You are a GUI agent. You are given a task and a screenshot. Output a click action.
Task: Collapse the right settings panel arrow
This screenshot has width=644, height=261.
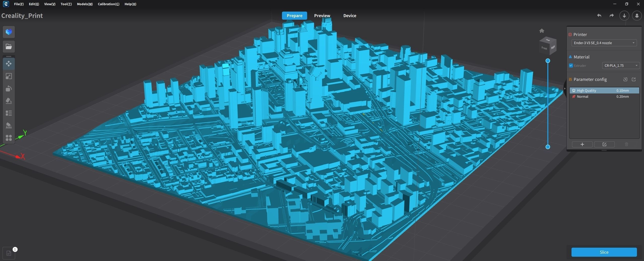(x=565, y=88)
